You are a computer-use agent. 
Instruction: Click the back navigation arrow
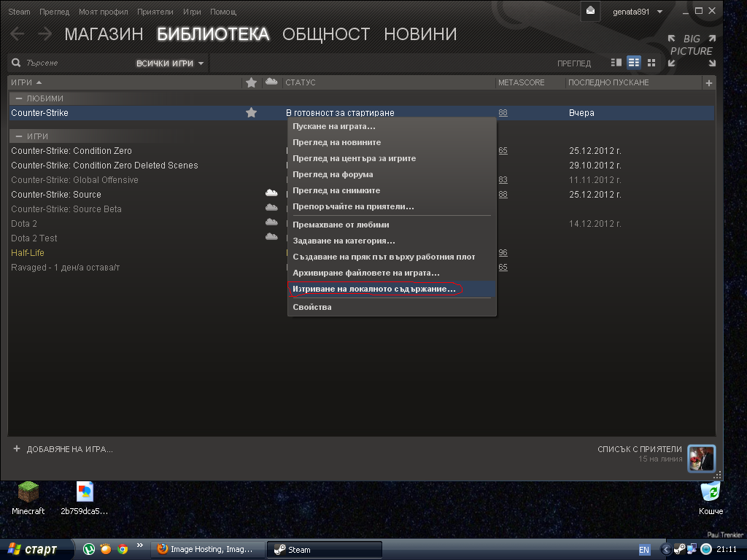pos(18,34)
